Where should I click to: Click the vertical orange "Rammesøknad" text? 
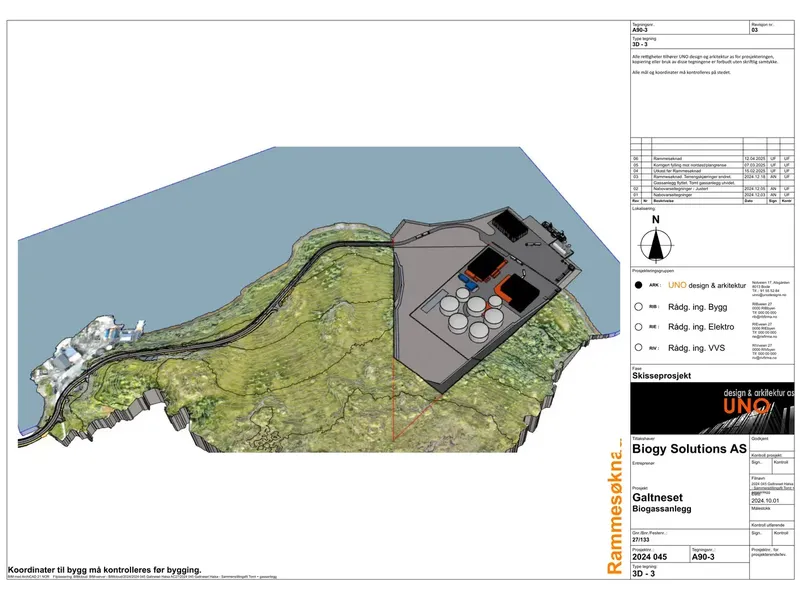pos(615,507)
